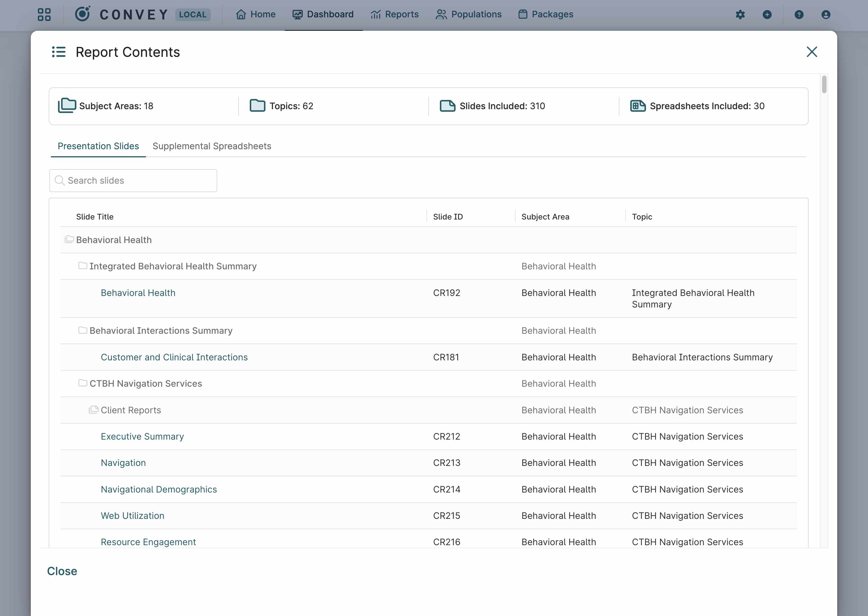Open settings gear icon in header
Image resolution: width=868 pixels, height=616 pixels.
pos(740,14)
